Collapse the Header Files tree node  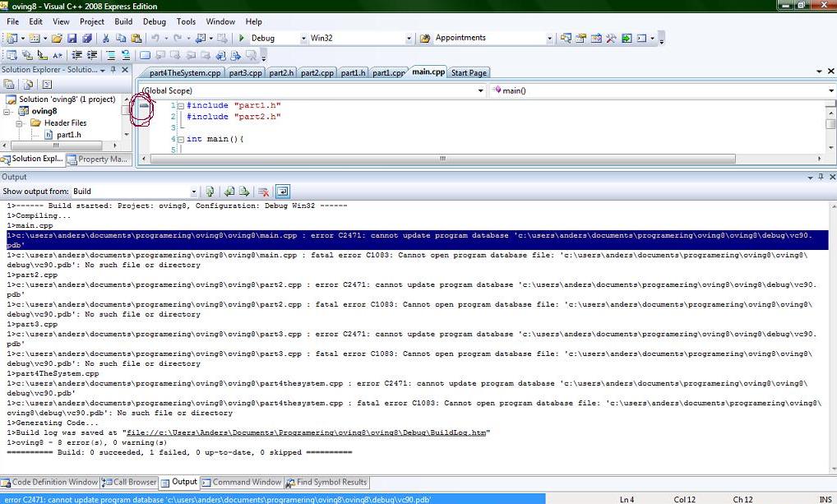(x=20, y=123)
